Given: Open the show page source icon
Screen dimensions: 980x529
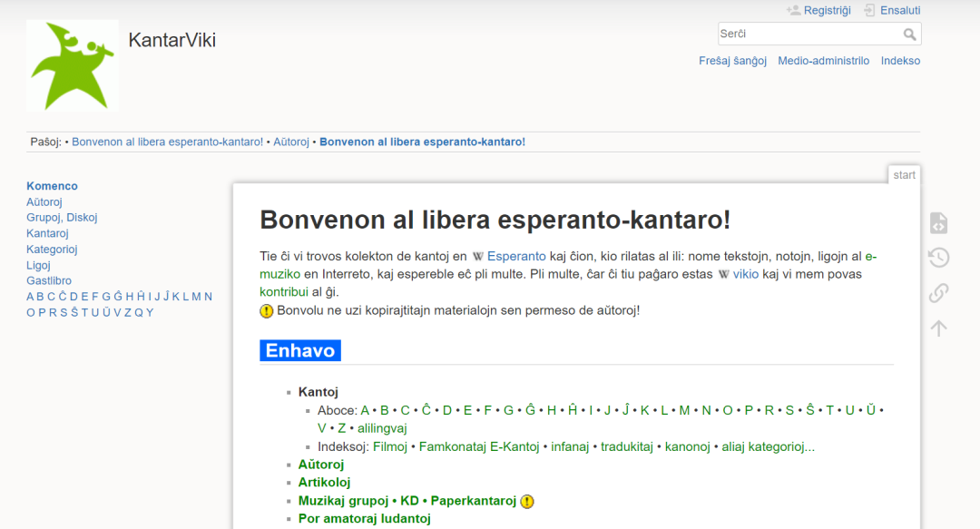Looking at the screenshot, I should pyautogui.click(x=938, y=222).
